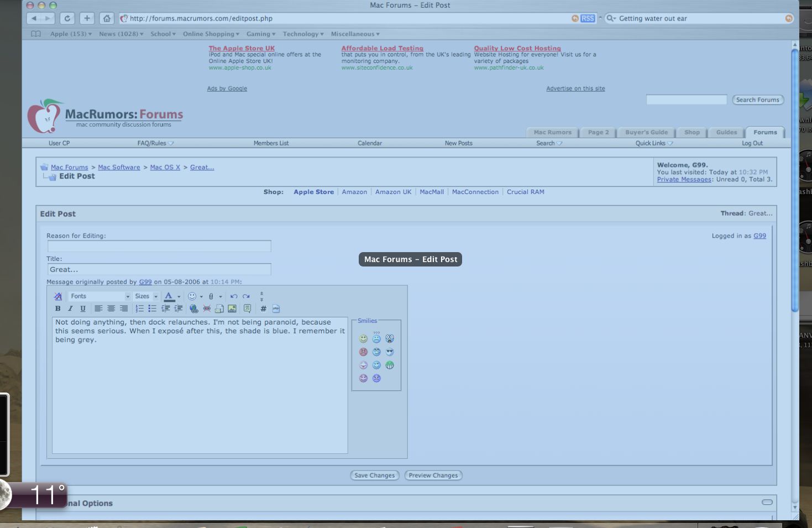The width and height of the screenshot is (812, 528).
Task: Insert an image into the post
Action: [x=232, y=309]
